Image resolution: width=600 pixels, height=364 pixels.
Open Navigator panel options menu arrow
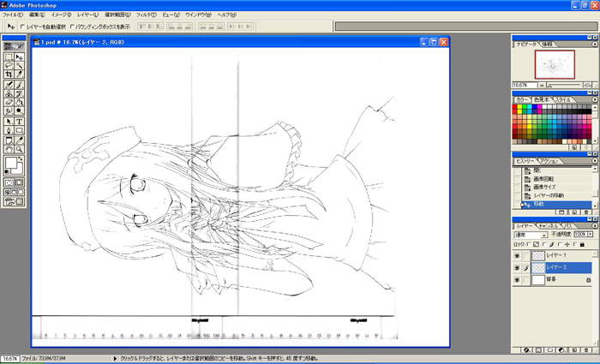(595, 44)
